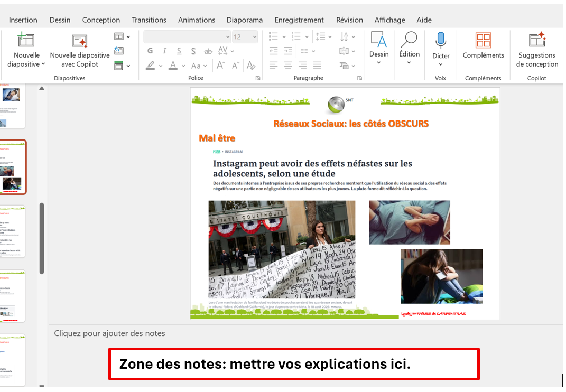Expand the numbering dropdown arrow
The width and height of the screenshot is (566, 392).
pos(307,36)
